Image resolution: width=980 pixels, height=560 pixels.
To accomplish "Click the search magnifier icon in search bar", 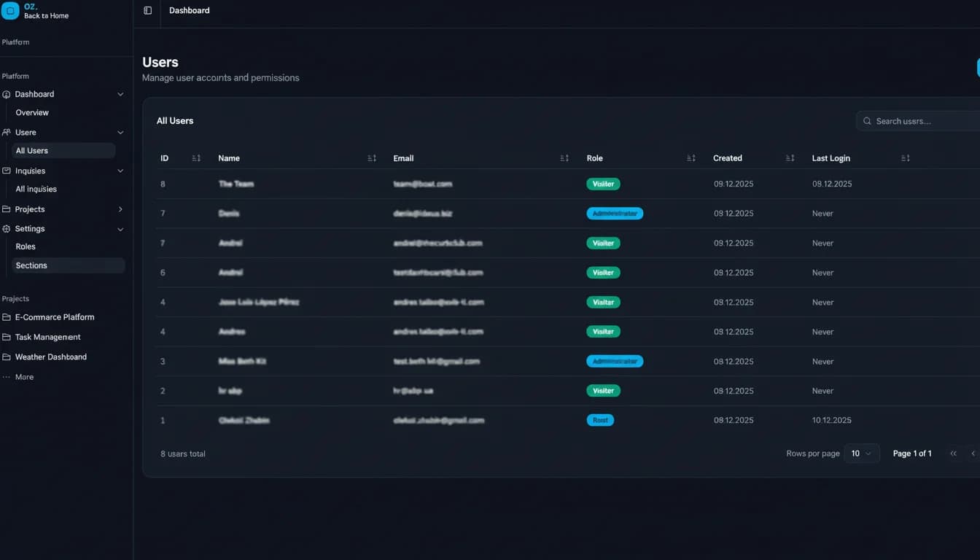I will [867, 121].
